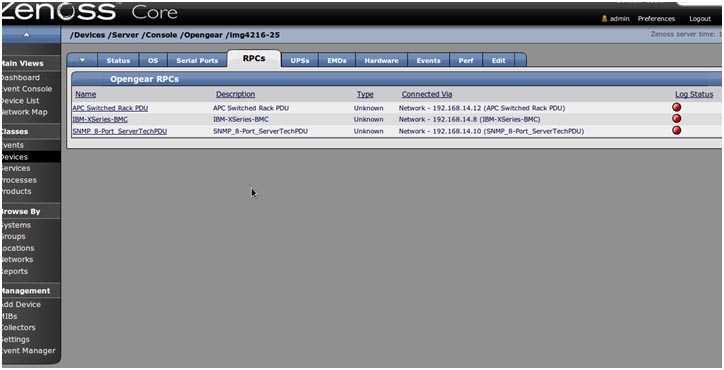Viewport: 724px width, 370px height.
Task: Open Network Map in the sidebar
Action: (x=24, y=112)
